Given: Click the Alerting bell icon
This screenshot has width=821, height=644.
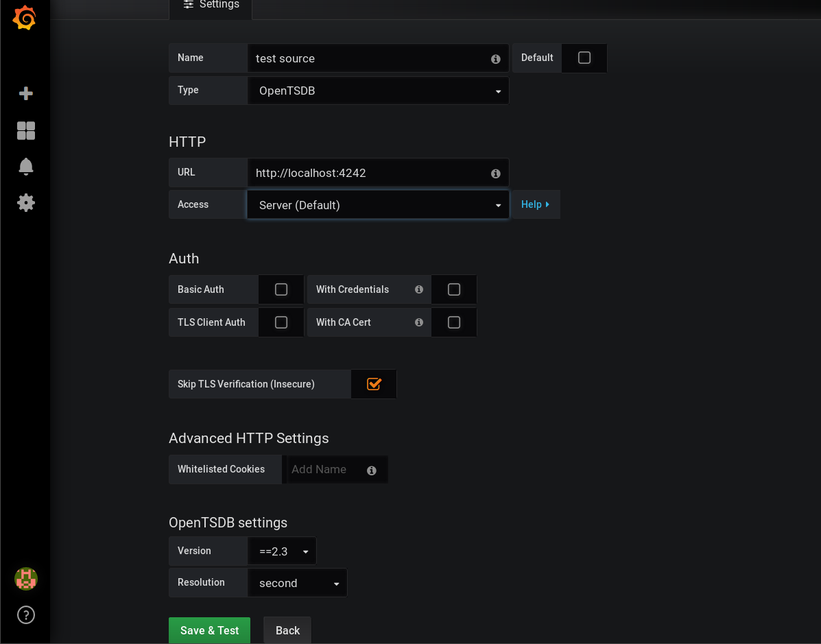Looking at the screenshot, I should (25, 167).
